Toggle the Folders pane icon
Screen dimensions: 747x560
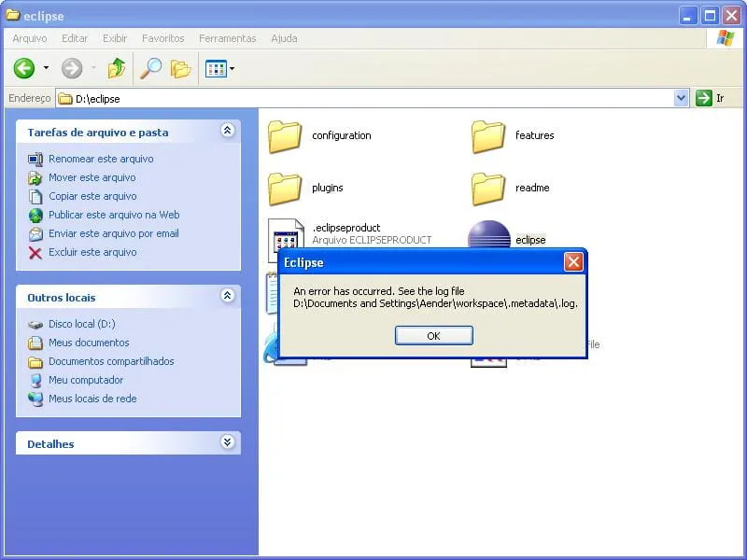point(180,68)
